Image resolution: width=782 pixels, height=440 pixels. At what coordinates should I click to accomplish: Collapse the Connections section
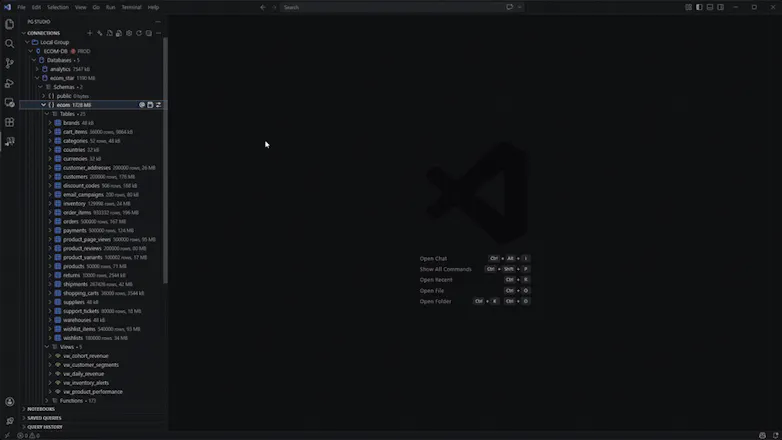[x=23, y=33]
